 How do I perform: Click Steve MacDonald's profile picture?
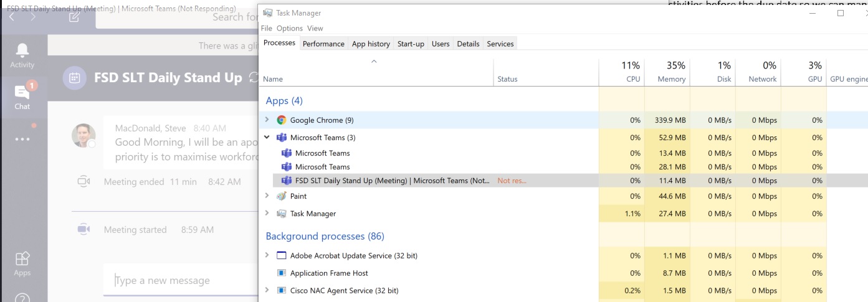pyautogui.click(x=83, y=135)
